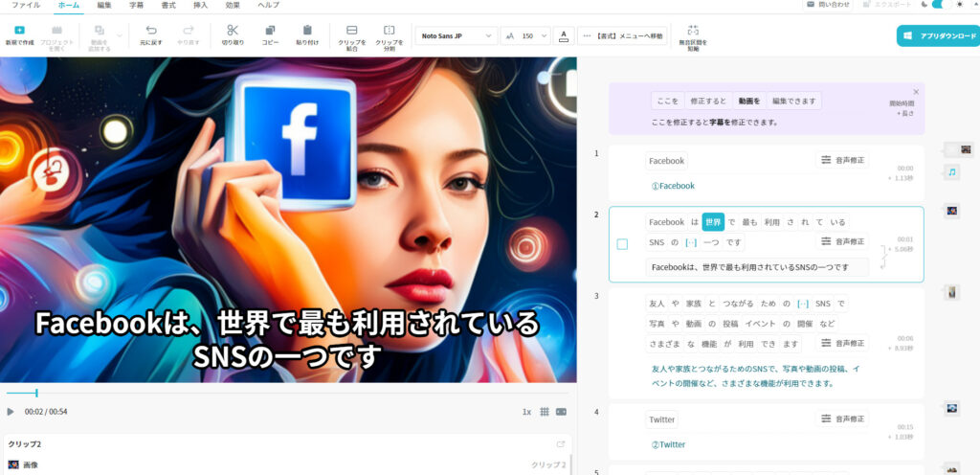Click the やり直す redo icon
This screenshot has width=980, height=475.
point(189,30)
